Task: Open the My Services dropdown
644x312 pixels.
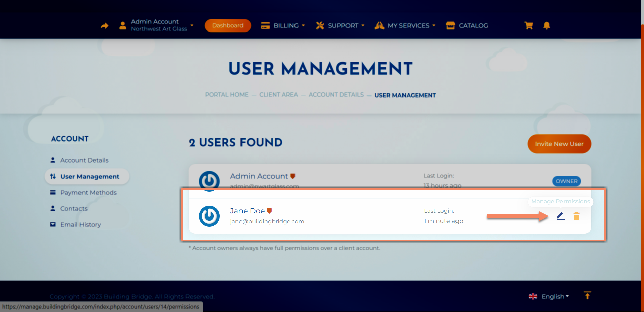Action: pos(405,26)
